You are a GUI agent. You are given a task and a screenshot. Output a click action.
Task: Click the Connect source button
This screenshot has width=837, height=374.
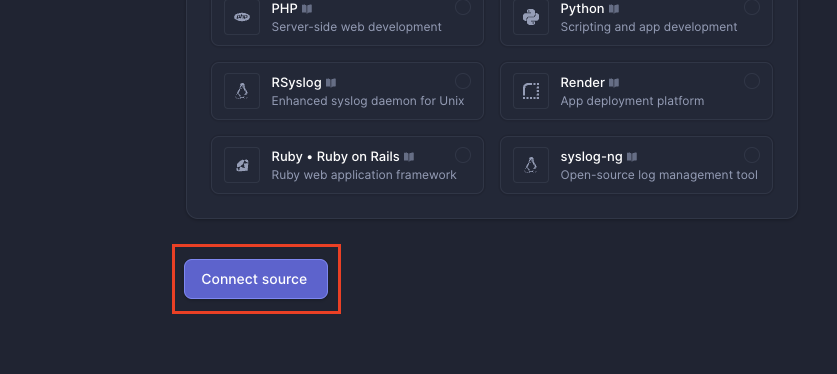(x=256, y=279)
